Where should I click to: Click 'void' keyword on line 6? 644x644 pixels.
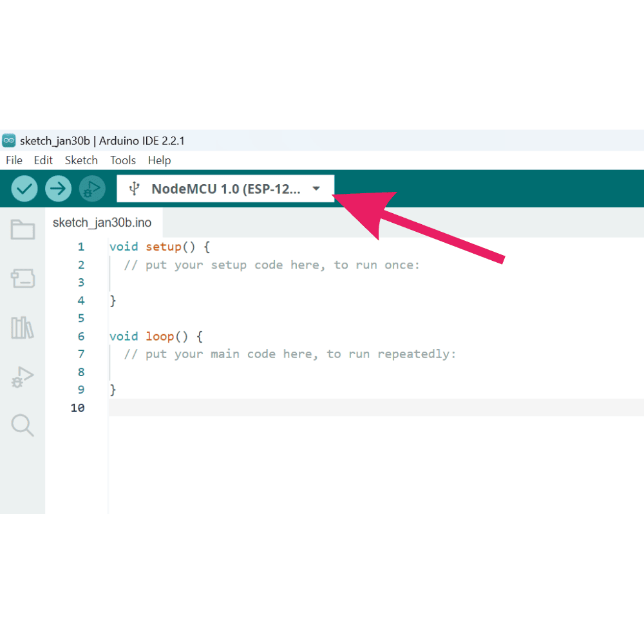pos(124,336)
